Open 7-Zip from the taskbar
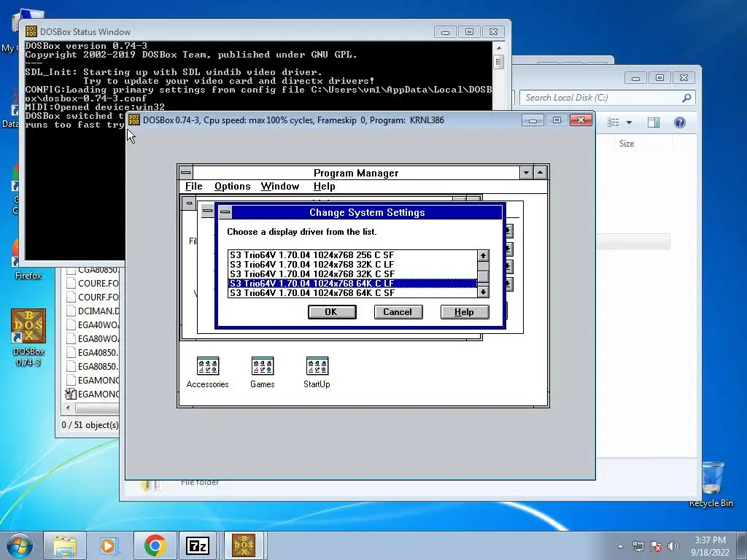 tap(198, 545)
